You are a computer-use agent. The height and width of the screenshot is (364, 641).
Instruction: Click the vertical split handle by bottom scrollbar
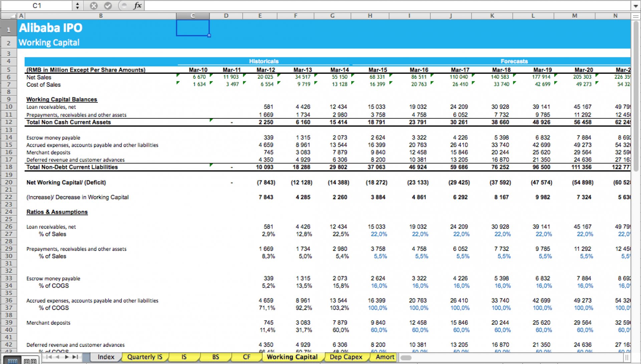pyautogui.click(x=627, y=358)
